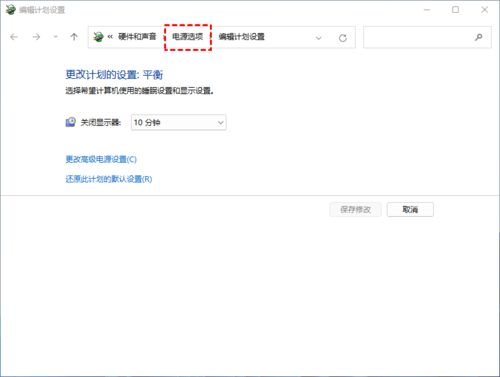Maximize the 编辑计划设置 window
The height and width of the screenshot is (377, 500).
[x=455, y=10]
